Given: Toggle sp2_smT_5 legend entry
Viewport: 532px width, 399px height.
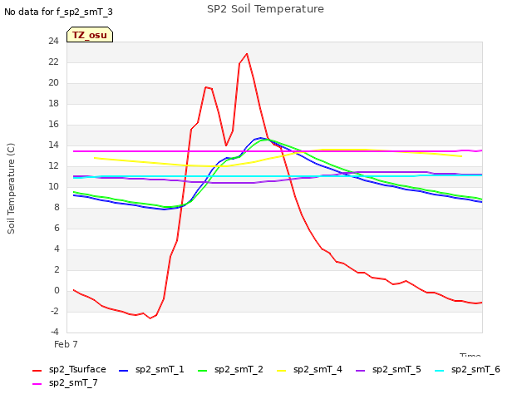Looking at the screenshot, I should tap(388, 369).
